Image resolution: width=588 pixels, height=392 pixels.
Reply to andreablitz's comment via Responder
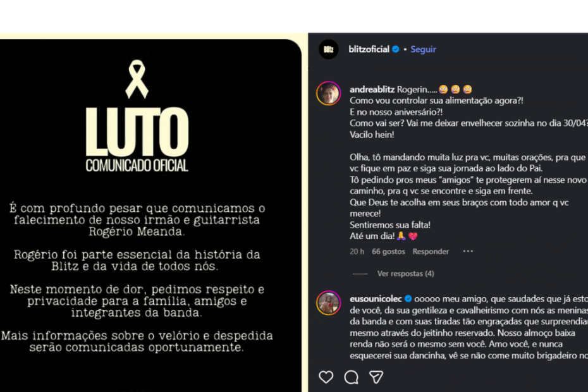pos(431,252)
